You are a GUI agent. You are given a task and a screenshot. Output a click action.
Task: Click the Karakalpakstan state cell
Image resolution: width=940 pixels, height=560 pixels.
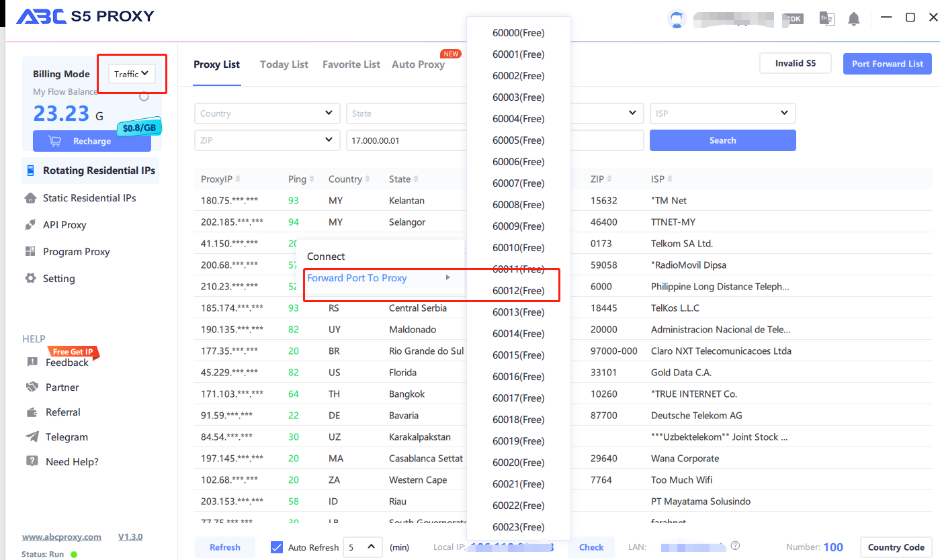click(420, 437)
